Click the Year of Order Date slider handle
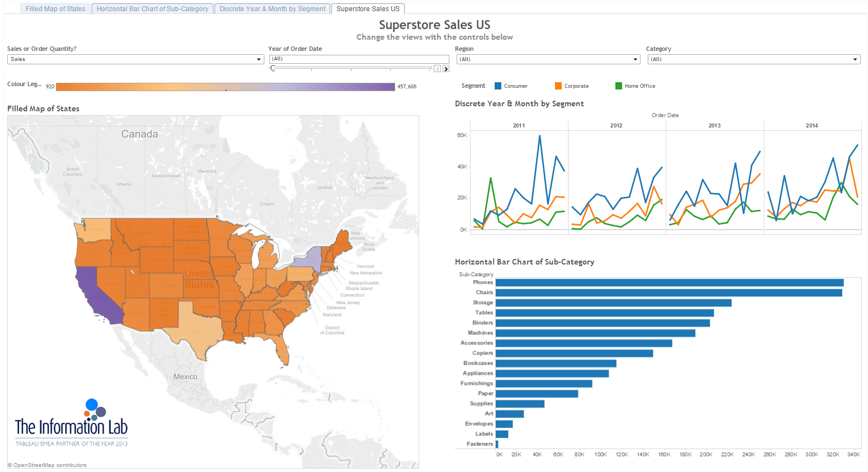Viewport: 868px width, 472px height. pyautogui.click(x=273, y=68)
